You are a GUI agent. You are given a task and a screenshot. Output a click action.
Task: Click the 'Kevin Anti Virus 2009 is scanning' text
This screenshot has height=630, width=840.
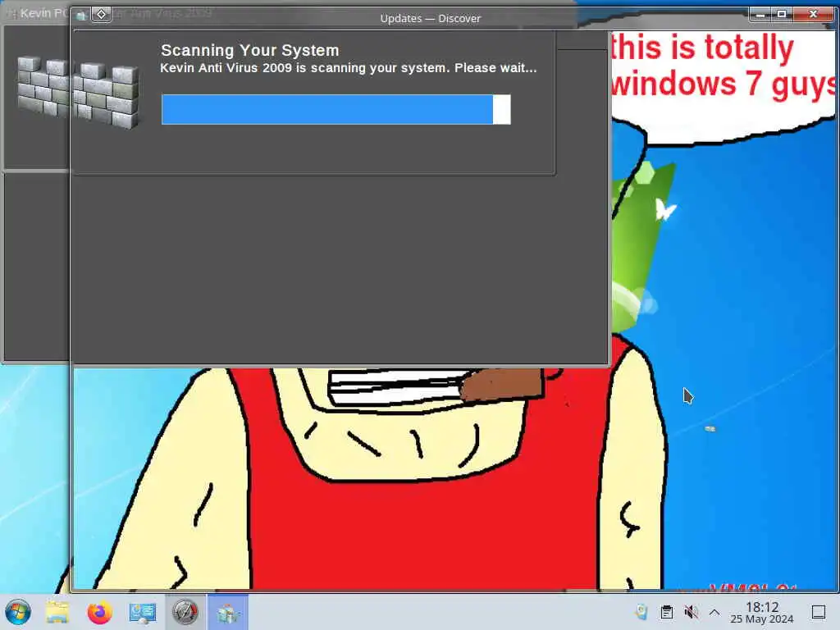pyautogui.click(x=348, y=68)
